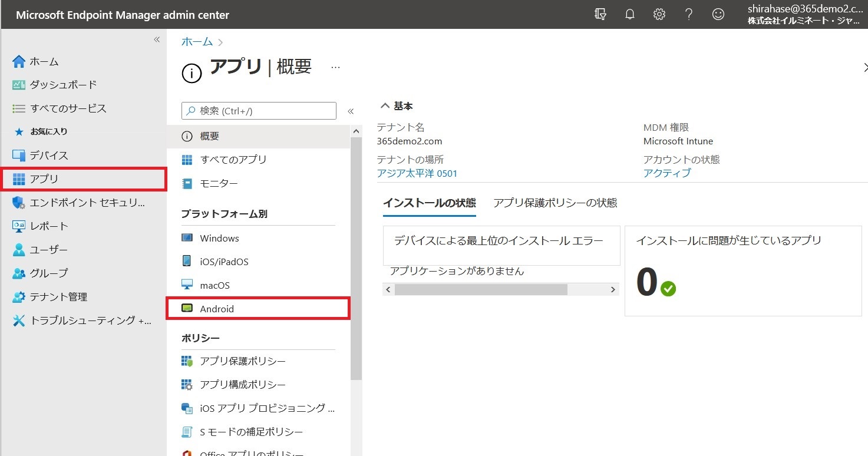The width and height of the screenshot is (868, 456).
Task: Select Windows under プラットフォーム別
Action: click(219, 238)
